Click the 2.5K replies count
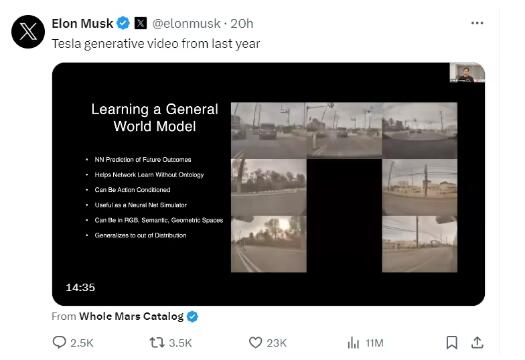Image resolution: width=525 pixels, height=360 pixels. pos(82,343)
